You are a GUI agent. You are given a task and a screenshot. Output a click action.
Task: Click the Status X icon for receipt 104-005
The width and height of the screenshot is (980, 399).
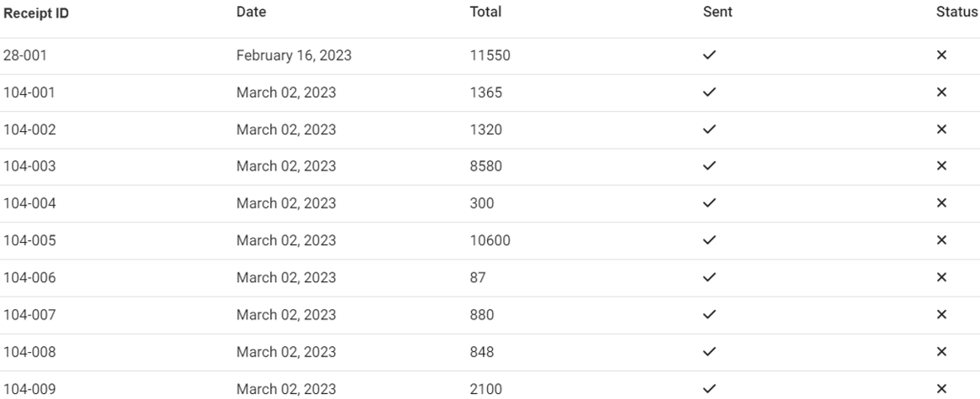click(941, 240)
